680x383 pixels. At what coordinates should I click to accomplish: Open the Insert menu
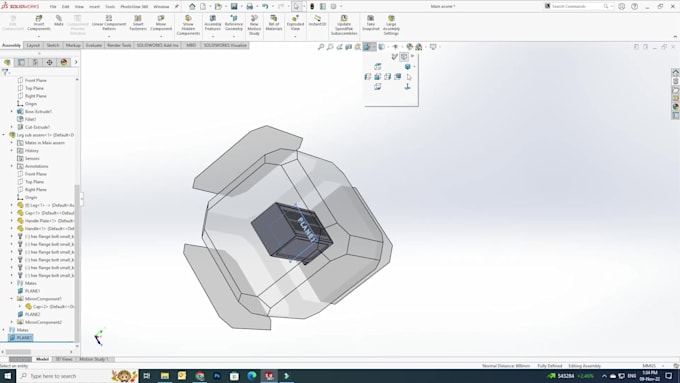point(94,7)
